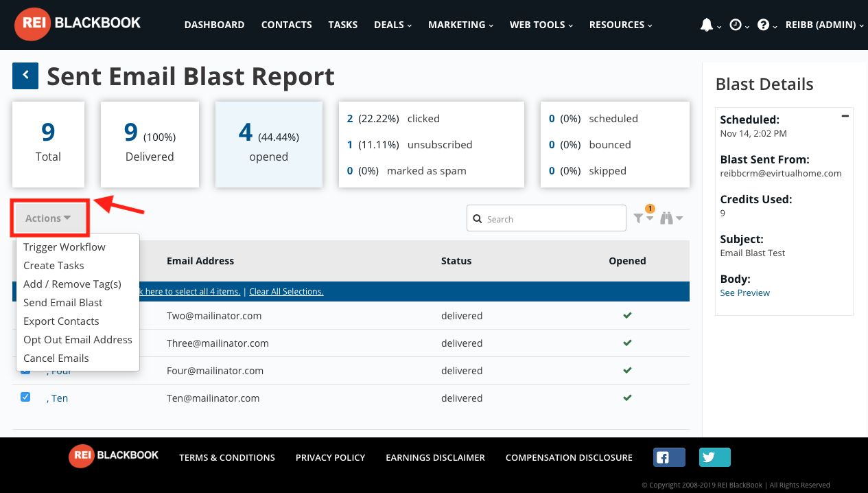This screenshot has height=493, width=868.
Task: Choose Add / Remove Tag(s) action
Action: click(x=72, y=284)
